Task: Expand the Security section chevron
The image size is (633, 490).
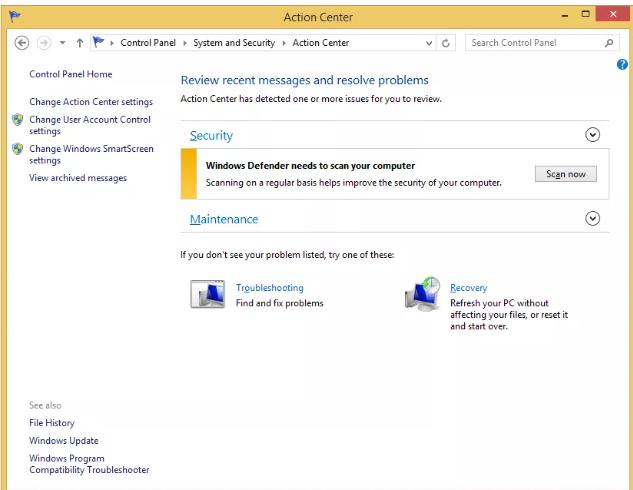Action: tap(592, 135)
